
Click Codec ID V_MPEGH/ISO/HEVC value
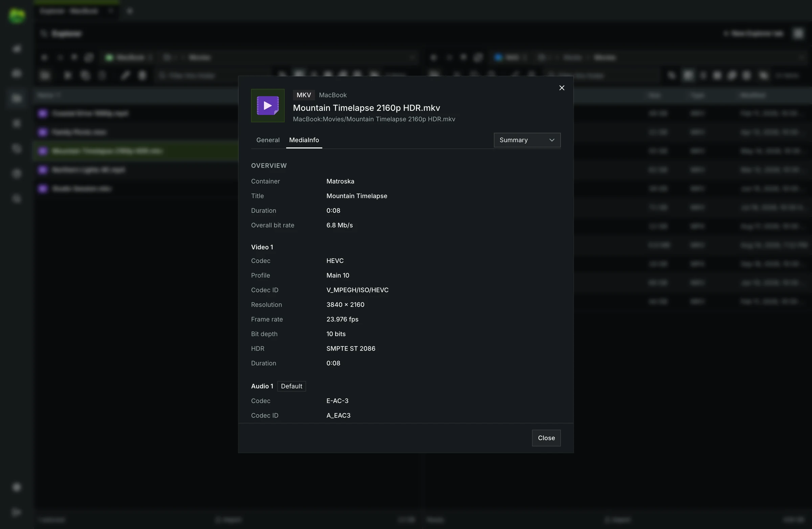click(x=357, y=290)
